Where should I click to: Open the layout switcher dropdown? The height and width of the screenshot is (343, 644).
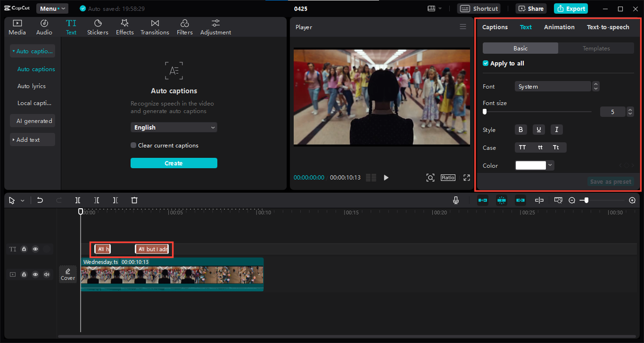point(434,9)
